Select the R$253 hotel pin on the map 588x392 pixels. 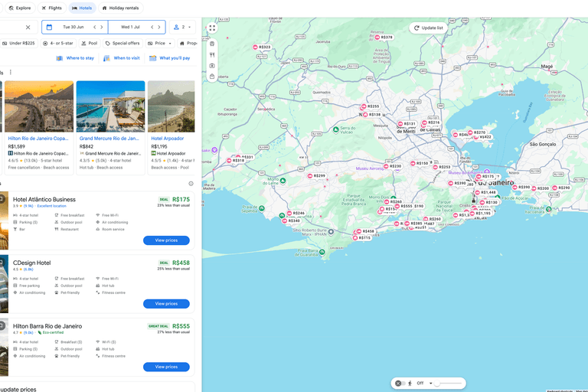(x=442, y=168)
